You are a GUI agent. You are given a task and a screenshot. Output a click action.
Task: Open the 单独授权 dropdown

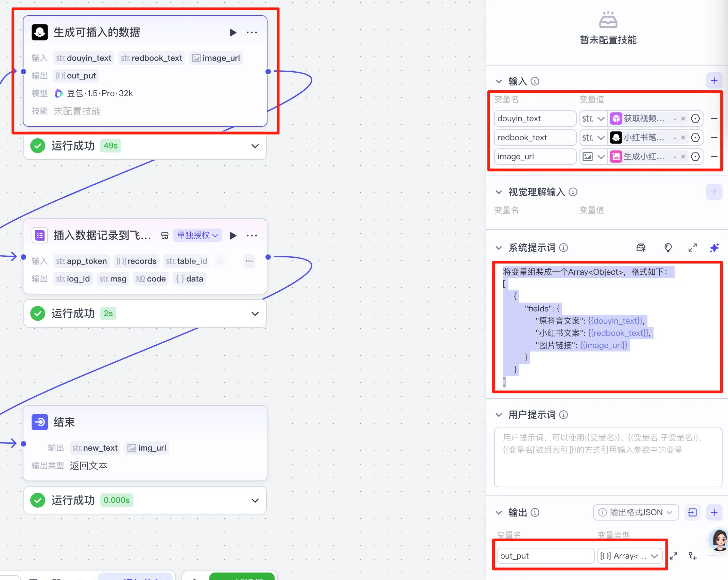pos(197,235)
